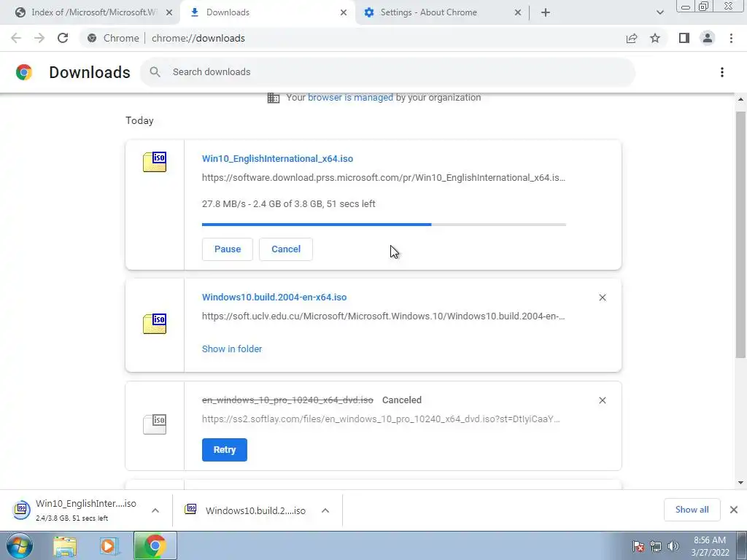This screenshot has height=560, width=747.
Task: Click the Chrome taskbar icon
Action: 155,545
